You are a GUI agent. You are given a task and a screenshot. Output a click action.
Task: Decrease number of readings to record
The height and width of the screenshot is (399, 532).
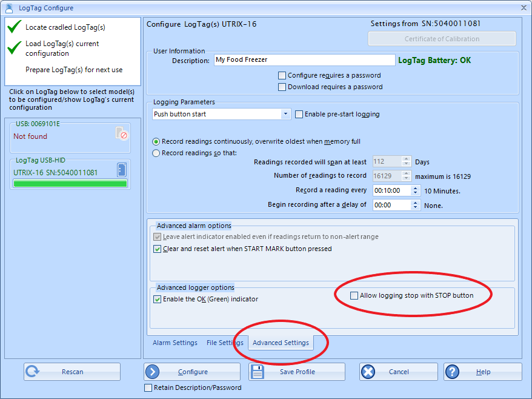coord(406,178)
